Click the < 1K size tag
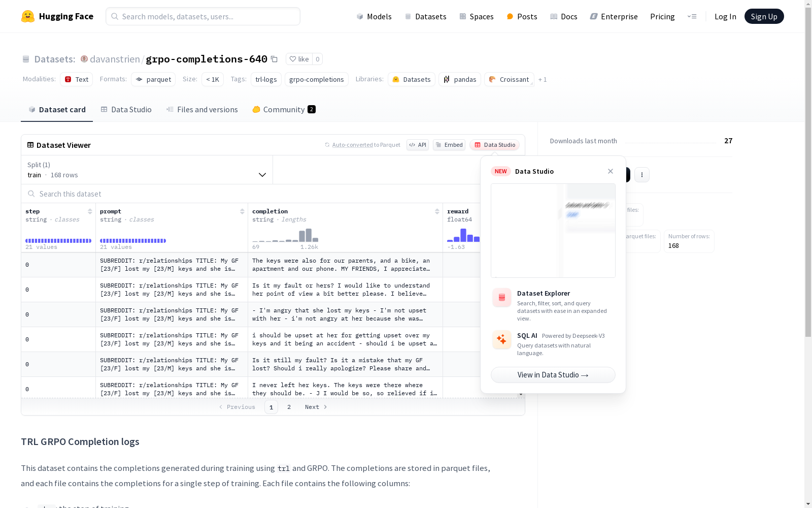This screenshot has width=812, height=508. (x=213, y=79)
